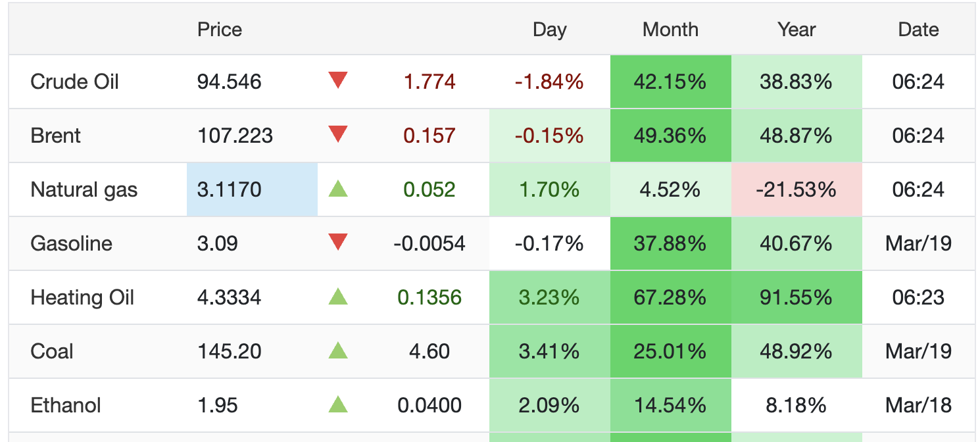Click the highlighted Natural gas price 3.1170
The height and width of the screenshot is (442, 980).
230,189
